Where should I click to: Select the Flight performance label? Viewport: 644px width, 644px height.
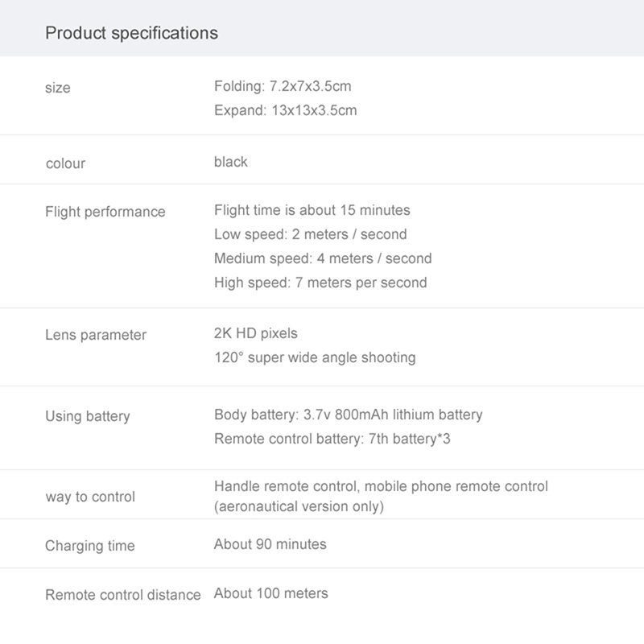pos(105,212)
